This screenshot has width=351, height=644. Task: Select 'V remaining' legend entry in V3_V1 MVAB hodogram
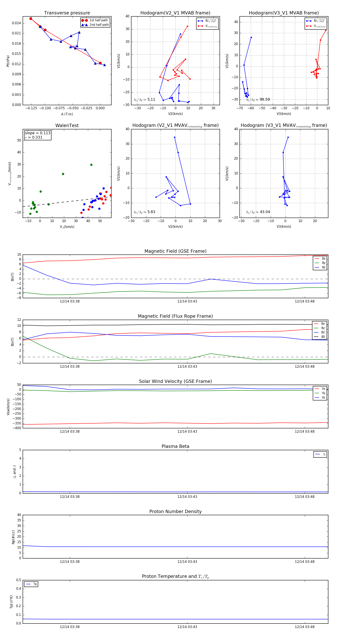click(316, 26)
